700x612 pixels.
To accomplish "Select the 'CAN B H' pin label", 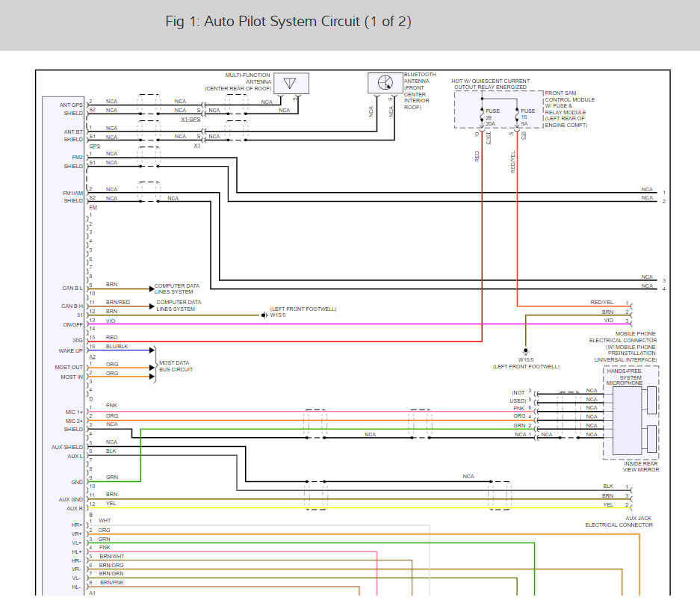I will coord(72,306).
